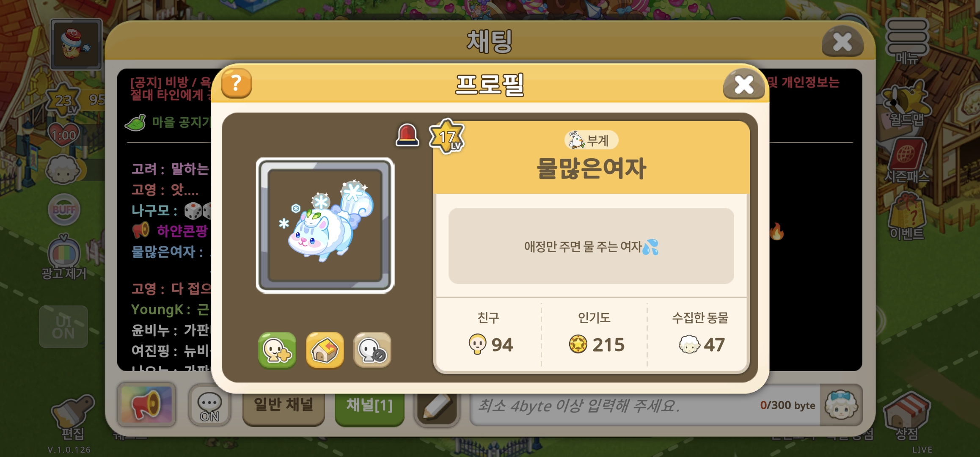Viewport: 980px width, 457px height.
Task: Report user with red siren icon
Action: (407, 135)
